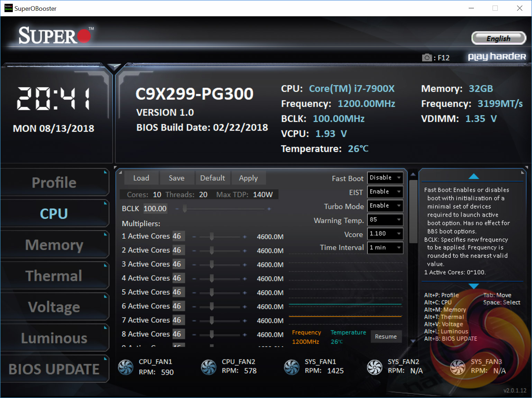Open the Fast Boot dropdown
This screenshot has height=398, width=532.
tap(385, 178)
